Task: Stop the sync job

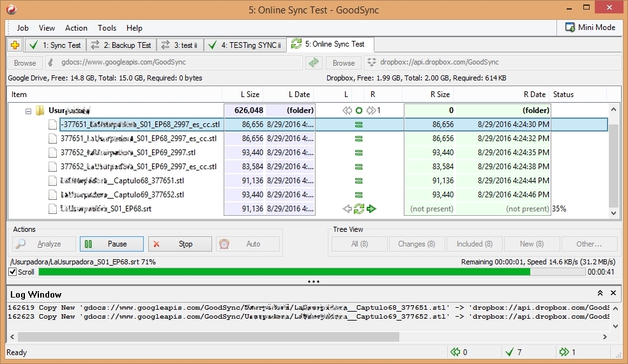Action: coord(180,244)
